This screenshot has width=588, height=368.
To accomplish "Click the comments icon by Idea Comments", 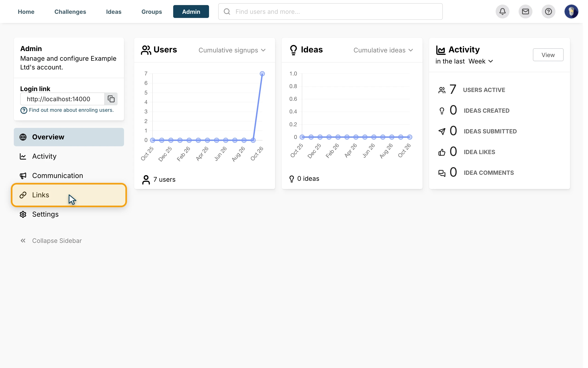I will [442, 173].
